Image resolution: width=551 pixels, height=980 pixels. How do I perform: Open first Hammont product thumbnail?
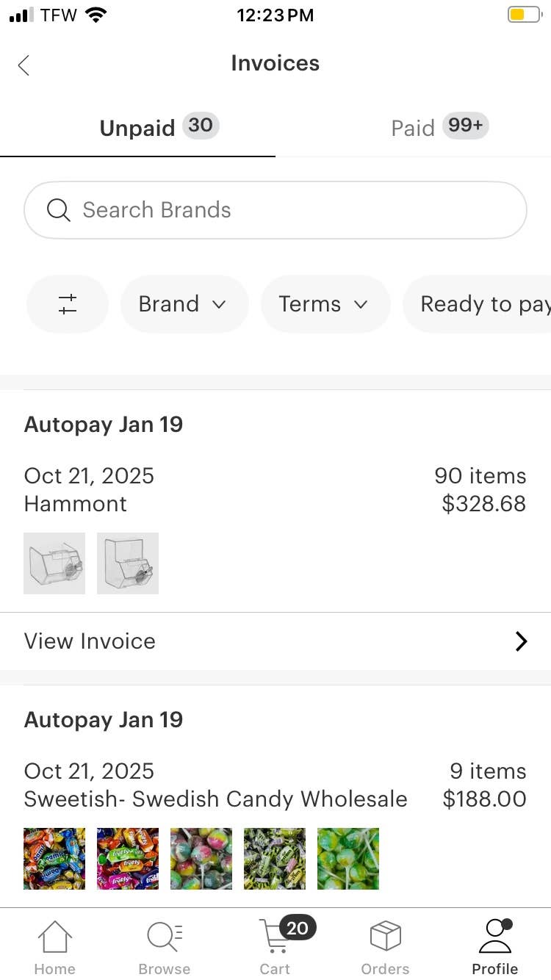tap(54, 563)
